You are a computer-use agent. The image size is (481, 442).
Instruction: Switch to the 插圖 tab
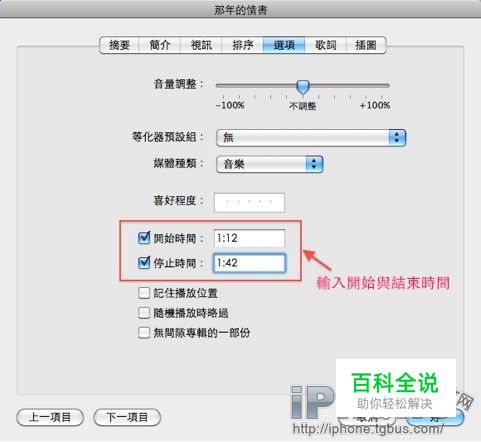click(366, 45)
